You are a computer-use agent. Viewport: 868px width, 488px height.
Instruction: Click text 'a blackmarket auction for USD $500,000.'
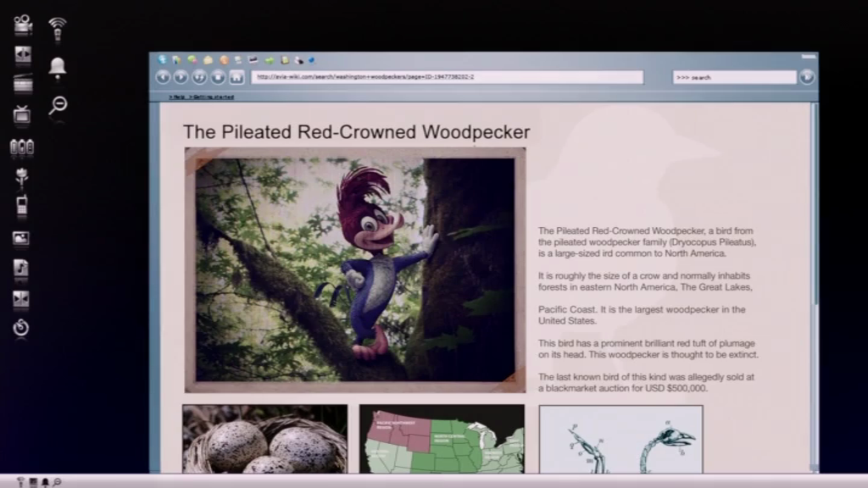pos(623,388)
